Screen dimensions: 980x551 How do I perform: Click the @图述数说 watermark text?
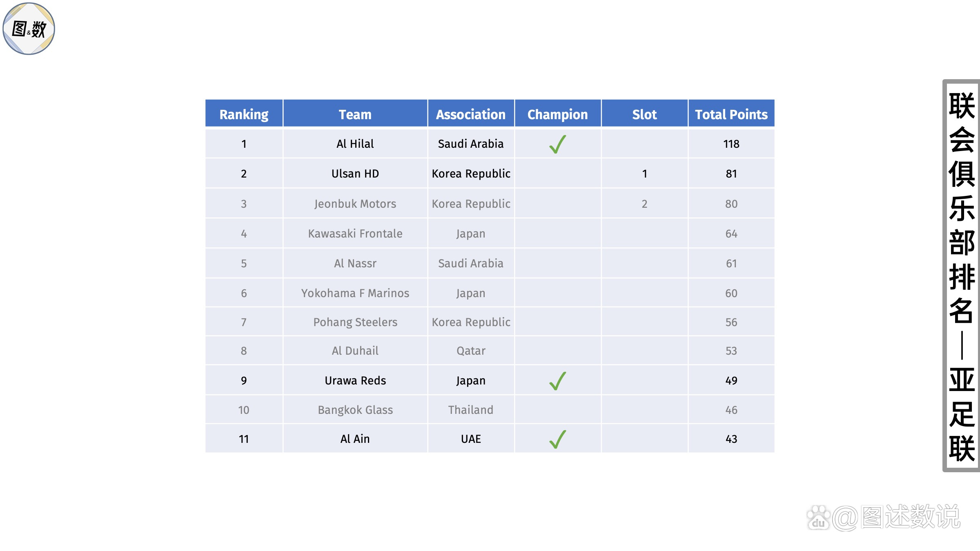pyautogui.click(x=896, y=517)
